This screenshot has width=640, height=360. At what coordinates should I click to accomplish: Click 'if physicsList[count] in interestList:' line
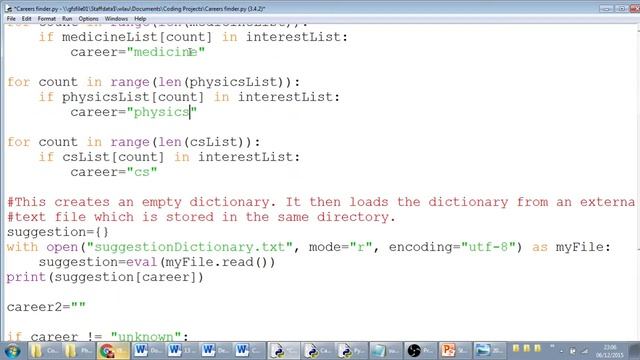189,97
